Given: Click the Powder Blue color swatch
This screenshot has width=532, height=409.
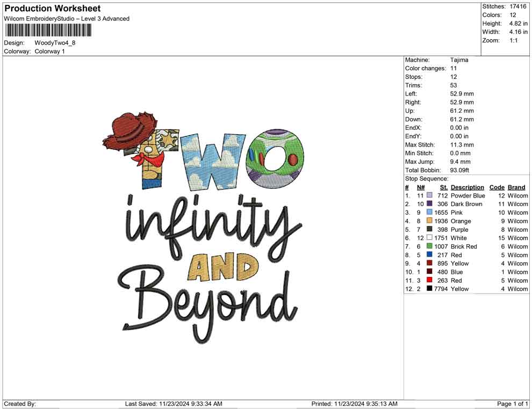Looking at the screenshot, I should pyautogui.click(x=429, y=195).
